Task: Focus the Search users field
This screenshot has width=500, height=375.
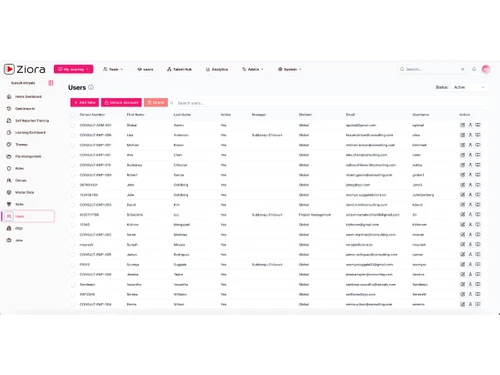Action: click(x=330, y=103)
